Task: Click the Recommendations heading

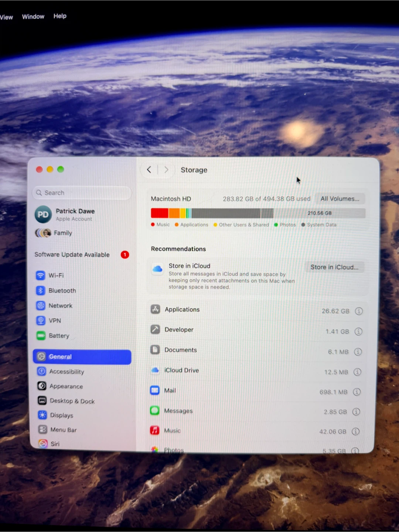Action: click(178, 249)
